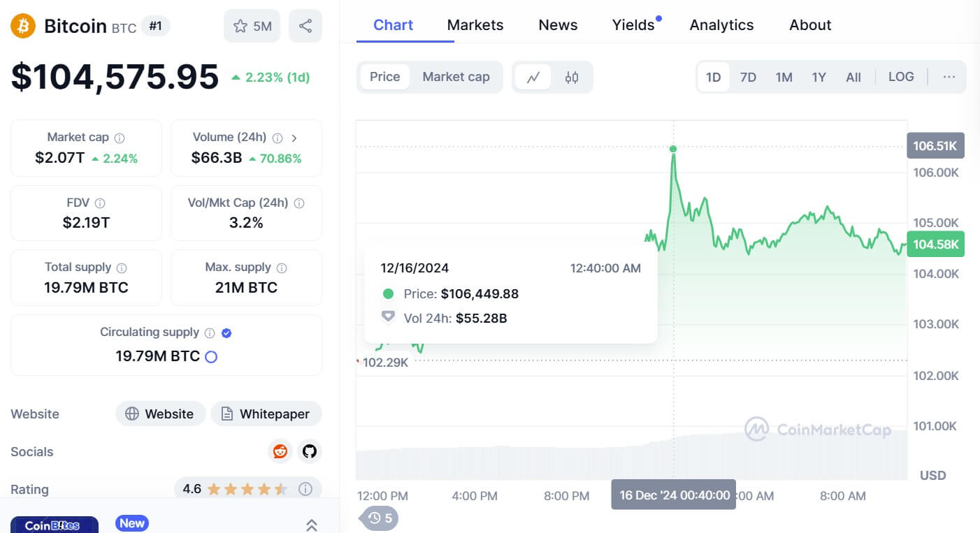The image size is (980, 533).
Task: Click the 4.6 star rating control
Action: coord(241,488)
